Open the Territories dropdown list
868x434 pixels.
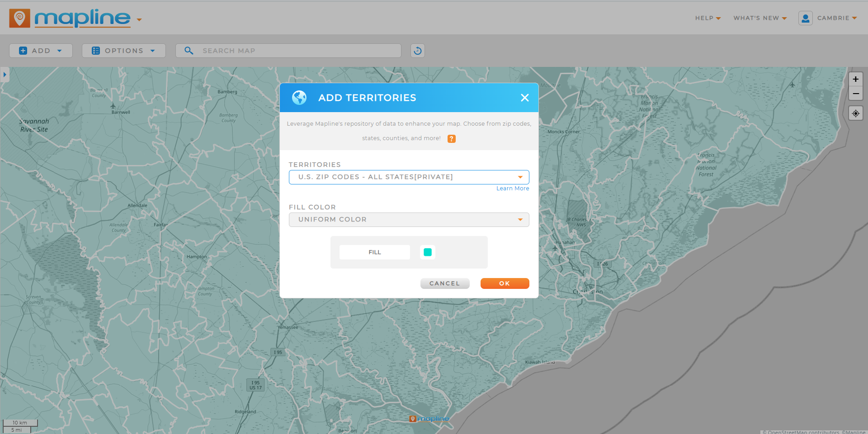(x=409, y=177)
